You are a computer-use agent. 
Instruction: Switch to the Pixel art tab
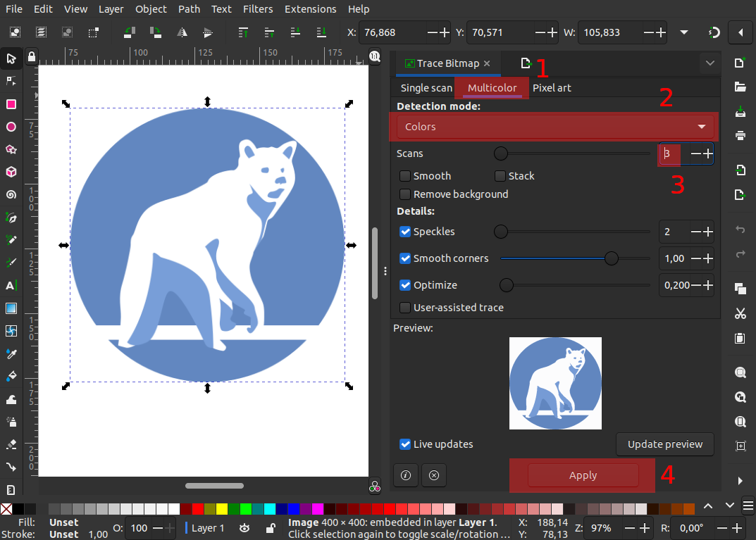pos(552,88)
